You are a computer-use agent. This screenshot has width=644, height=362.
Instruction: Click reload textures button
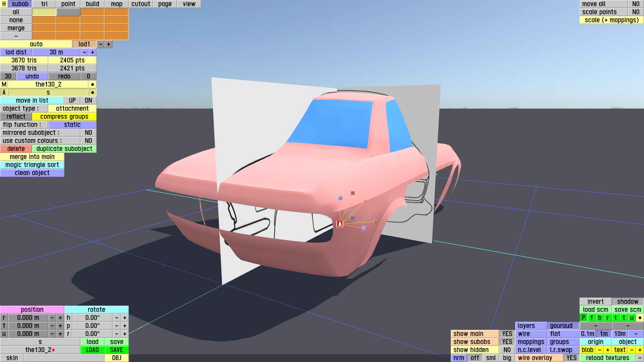pyautogui.click(x=607, y=358)
